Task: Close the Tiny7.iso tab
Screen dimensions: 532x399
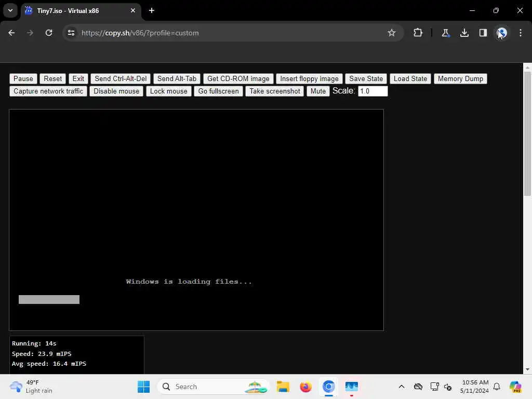Action: point(133,10)
